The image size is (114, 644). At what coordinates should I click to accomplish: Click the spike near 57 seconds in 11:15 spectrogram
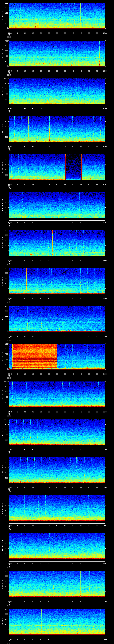point(99,53)
